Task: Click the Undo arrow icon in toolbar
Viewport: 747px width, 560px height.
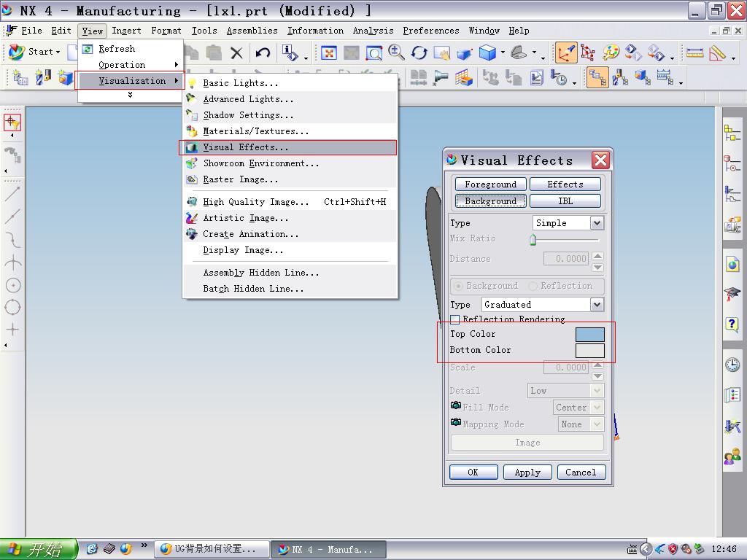Action: pos(263,52)
